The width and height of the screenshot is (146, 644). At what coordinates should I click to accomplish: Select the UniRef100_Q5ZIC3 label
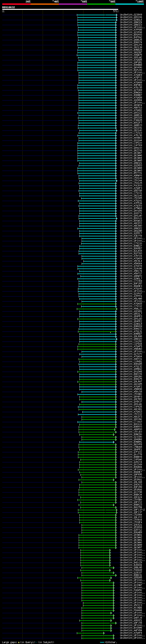pyautogui.click(x=131, y=605)
